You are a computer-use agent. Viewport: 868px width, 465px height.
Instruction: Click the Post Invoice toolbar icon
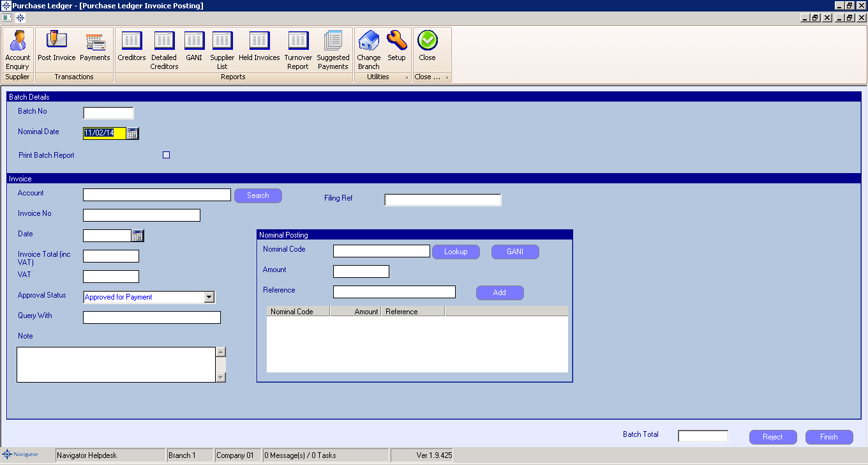56,46
